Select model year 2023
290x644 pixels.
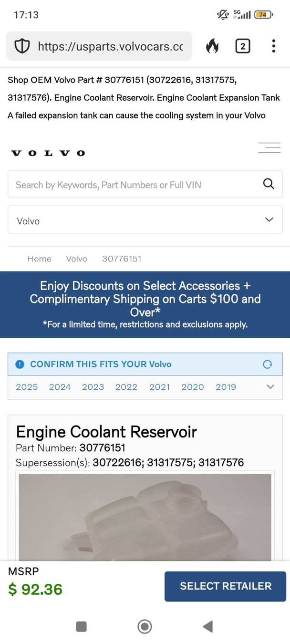click(93, 387)
